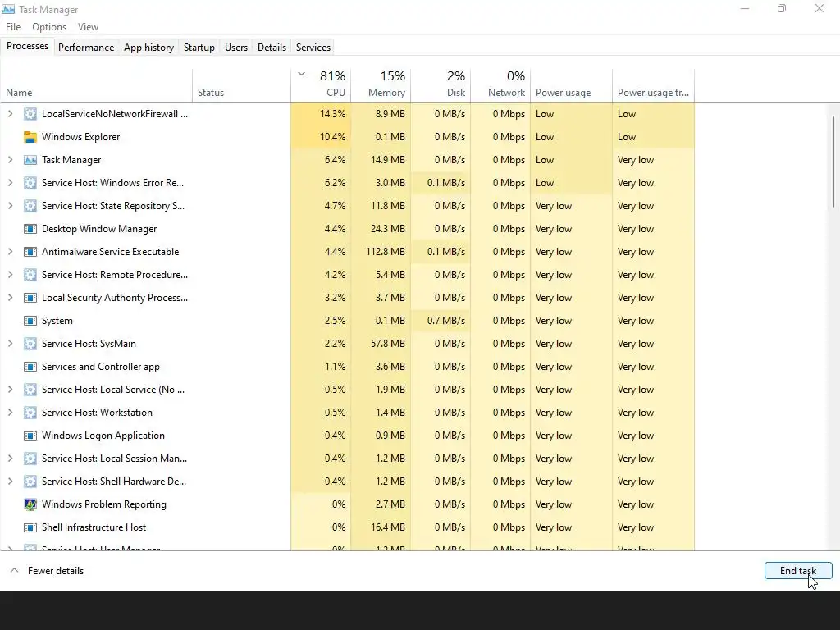
Task: Select the Shell Infrastructure Host process name
Action: 94,527
